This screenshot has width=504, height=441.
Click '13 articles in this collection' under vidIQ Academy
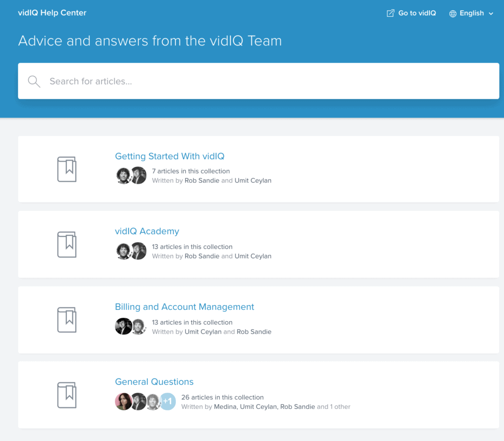tap(192, 247)
